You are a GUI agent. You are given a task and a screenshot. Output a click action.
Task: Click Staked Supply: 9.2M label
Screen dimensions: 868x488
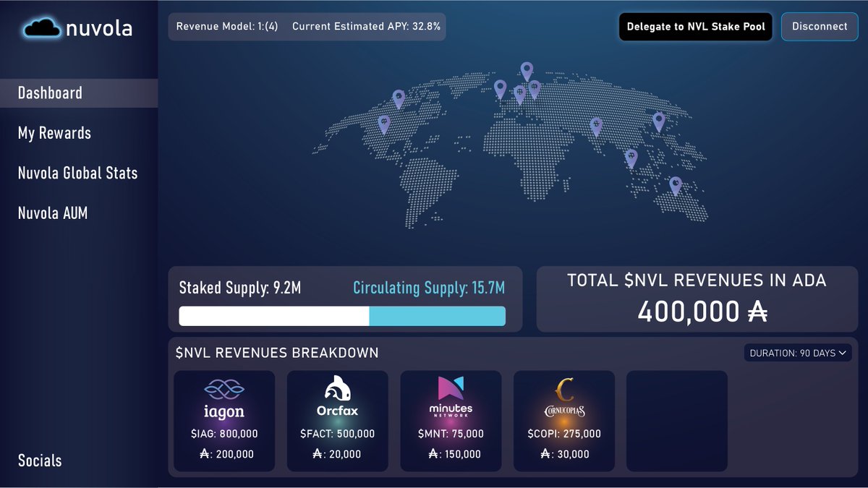[x=239, y=288]
